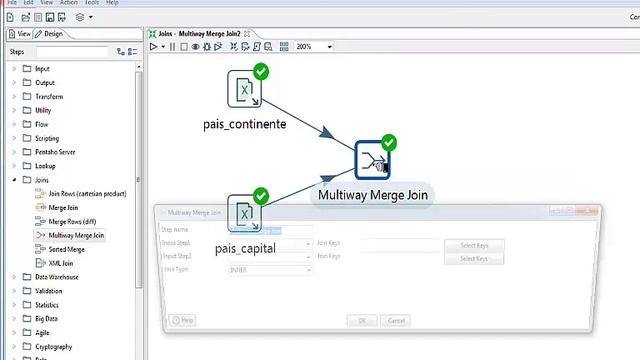
Task: Switch to the View tab
Action: point(20,34)
